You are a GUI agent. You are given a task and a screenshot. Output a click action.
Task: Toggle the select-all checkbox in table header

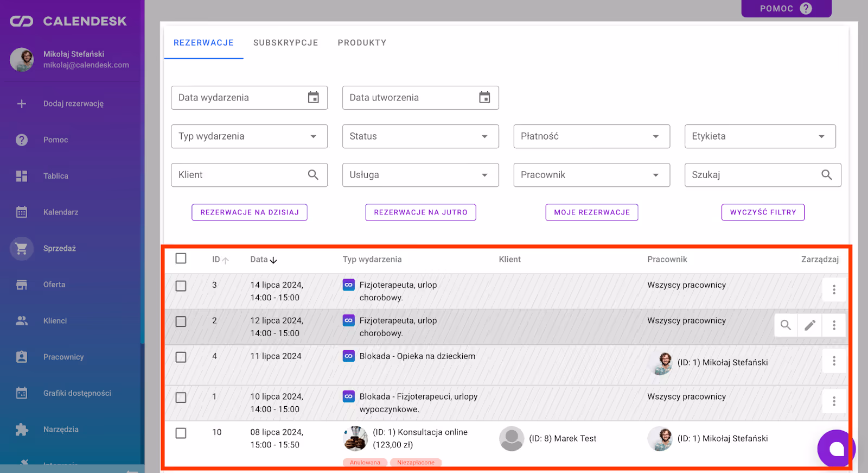click(x=181, y=258)
